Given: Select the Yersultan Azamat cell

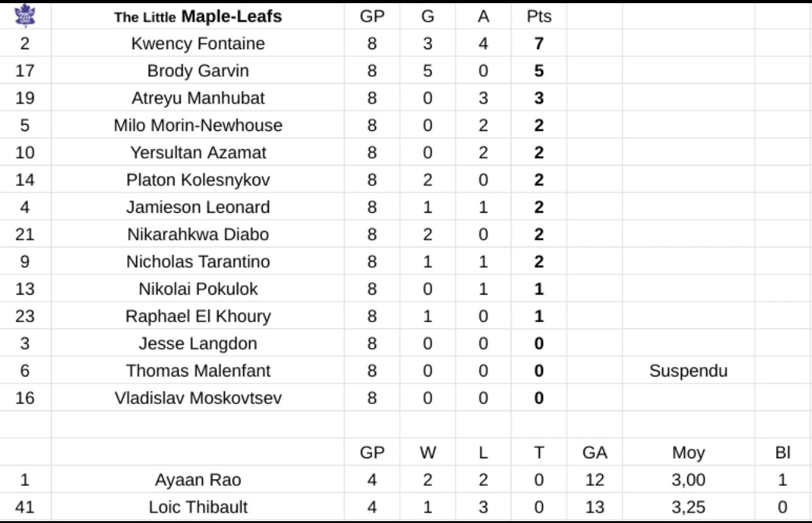Looking at the screenshot, I should [198, 153].
